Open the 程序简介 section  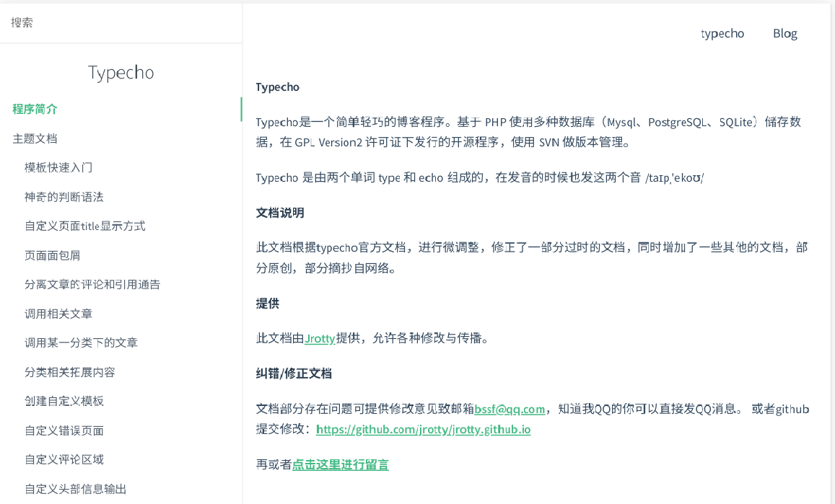pyautogui.click(x=35, y=110)
